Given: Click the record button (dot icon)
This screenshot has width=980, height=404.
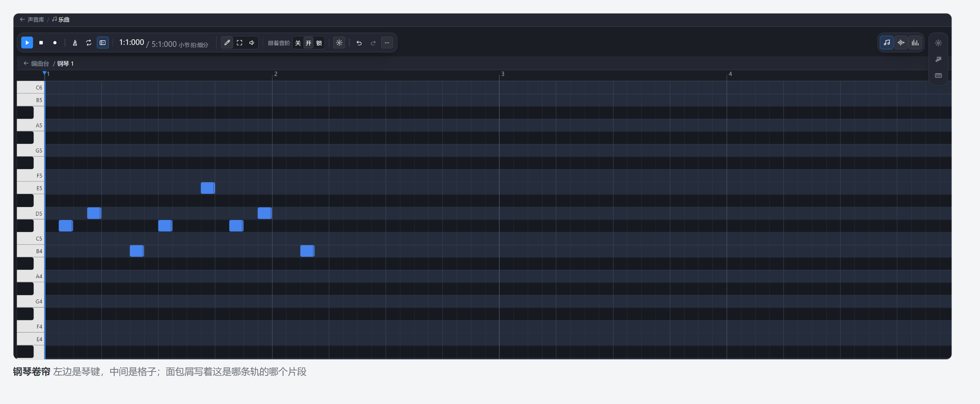Looking at the screenshot, I should tap(55, 43).
